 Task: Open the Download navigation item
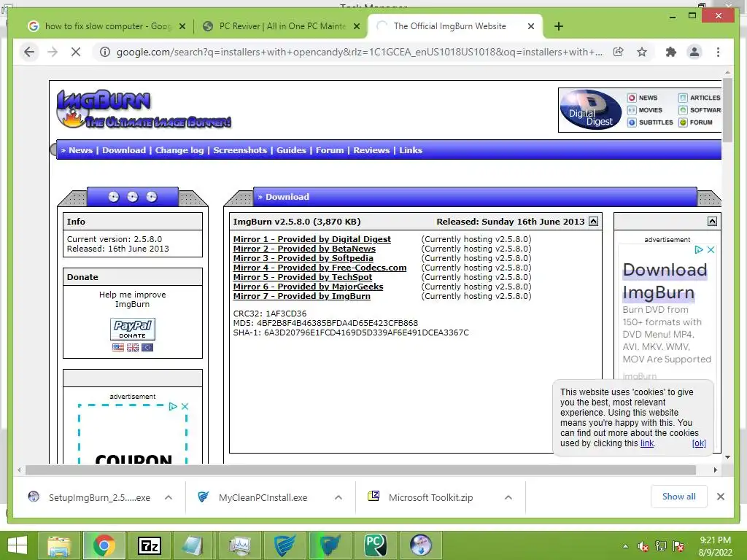(124, 150)
